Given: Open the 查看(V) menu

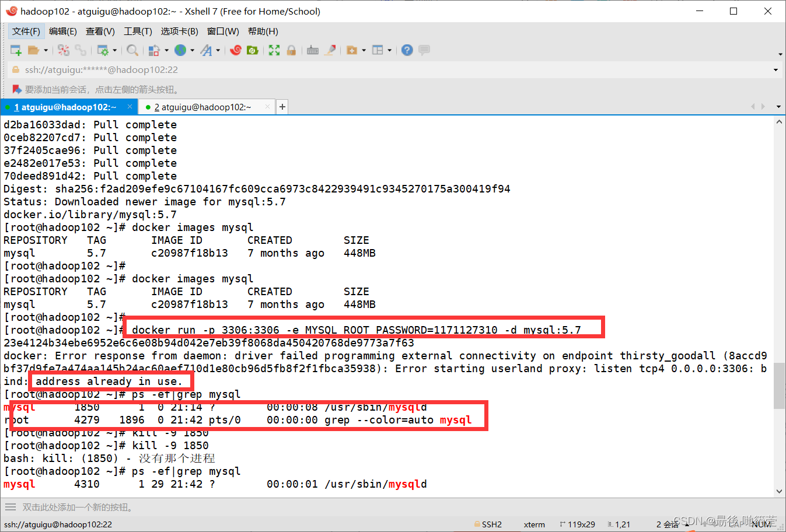Looking at the screenshot, I should (100, 32).
